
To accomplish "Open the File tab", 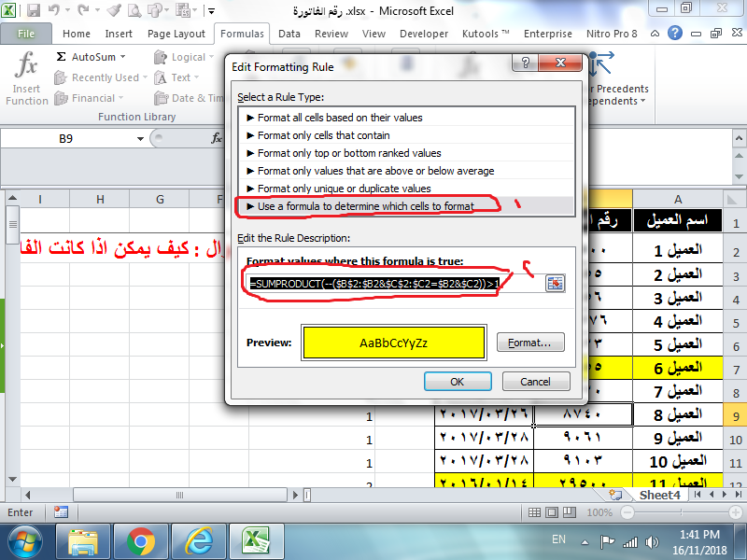I will [x=26, y=34].
